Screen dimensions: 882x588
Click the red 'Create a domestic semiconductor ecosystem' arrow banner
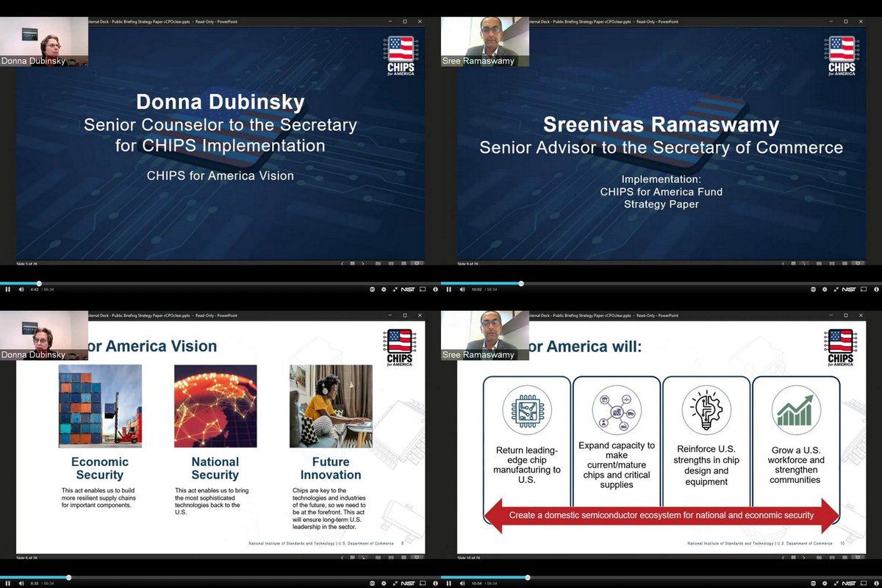tap(661, 515)
